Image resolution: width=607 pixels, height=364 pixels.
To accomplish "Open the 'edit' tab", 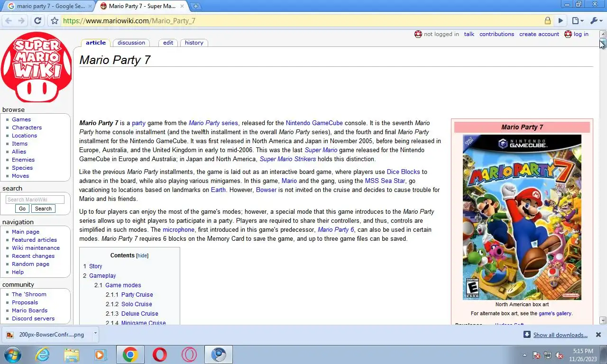I will click(x=168, y=43).
